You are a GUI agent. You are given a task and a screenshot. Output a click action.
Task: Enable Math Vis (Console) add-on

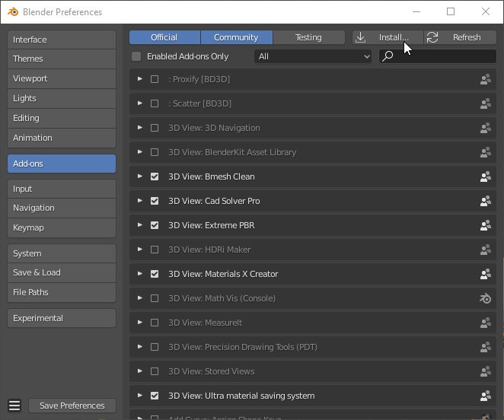[x=155, y=298]
